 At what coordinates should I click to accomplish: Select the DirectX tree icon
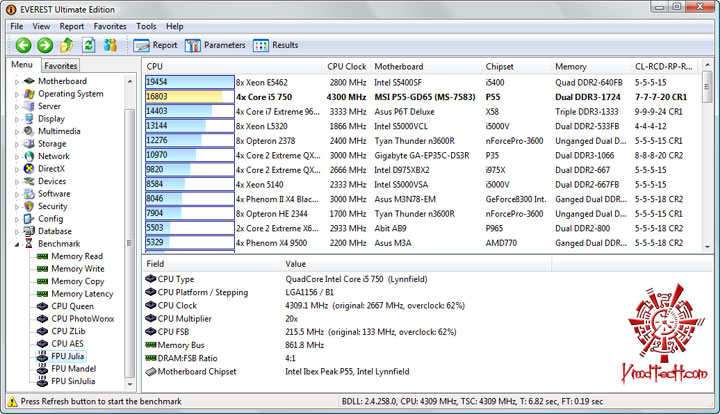[29, 168]
